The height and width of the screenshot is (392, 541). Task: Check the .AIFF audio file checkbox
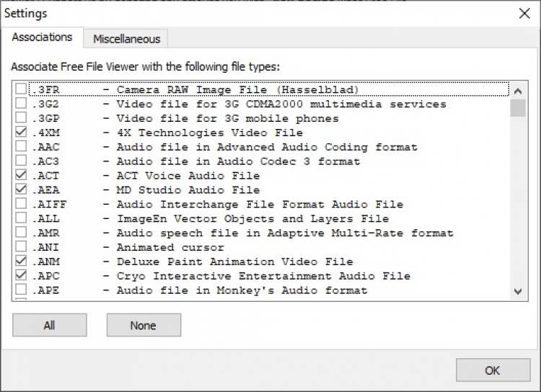[x=21, y=204]
